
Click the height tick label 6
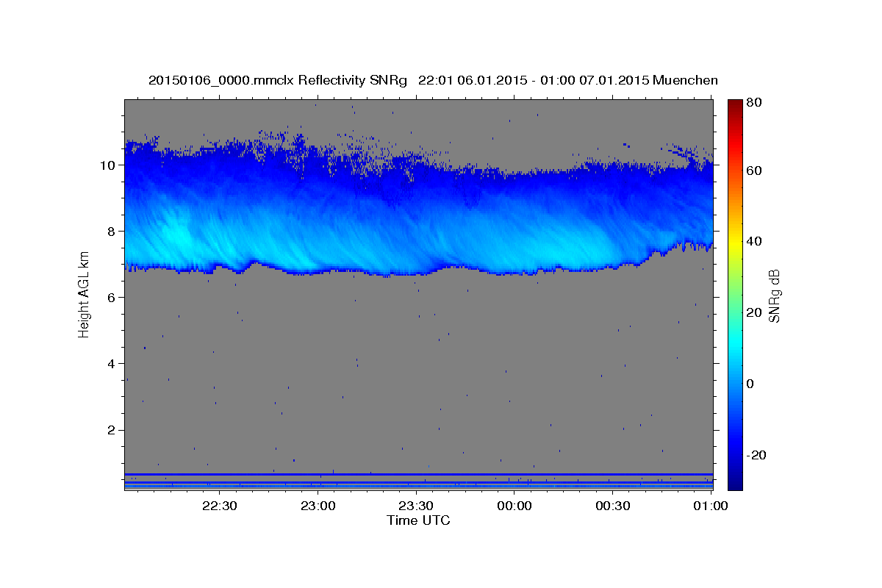[x=113, y=298]
